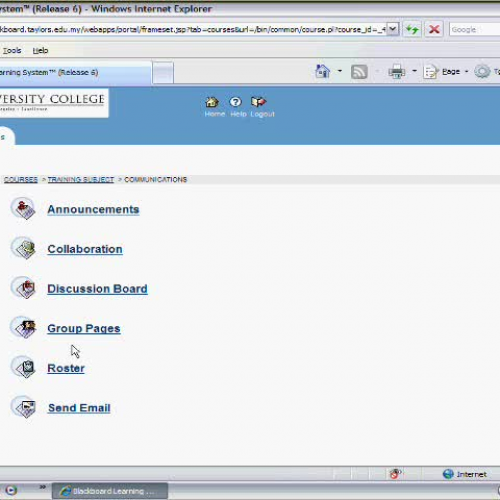The width and height of the screenshot is (500, 500).
Task: Click the red stop loading button
Action: [x=434, y=30]
